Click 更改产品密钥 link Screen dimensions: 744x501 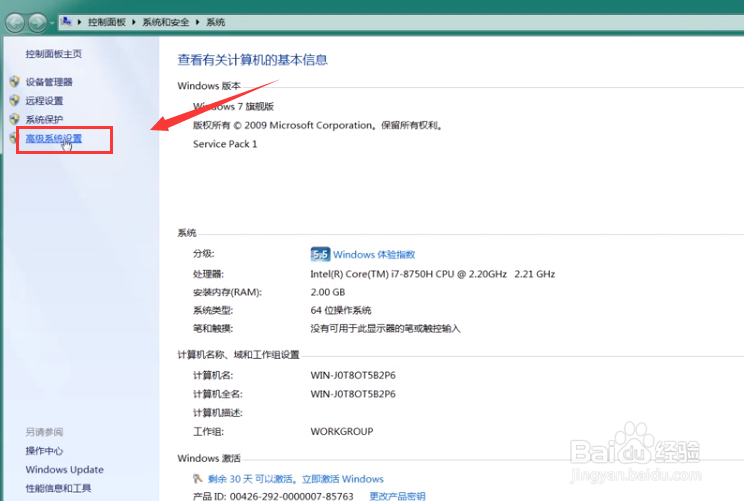click(x=398, y=496)
